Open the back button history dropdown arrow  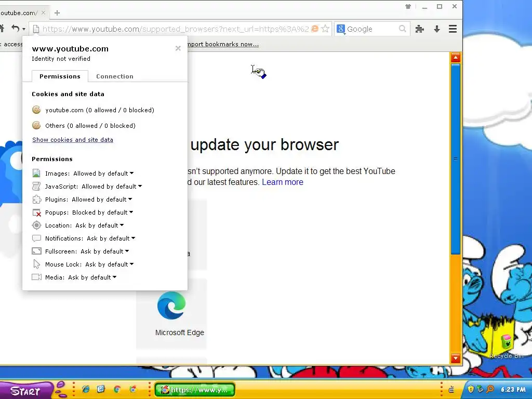(24, 29)
